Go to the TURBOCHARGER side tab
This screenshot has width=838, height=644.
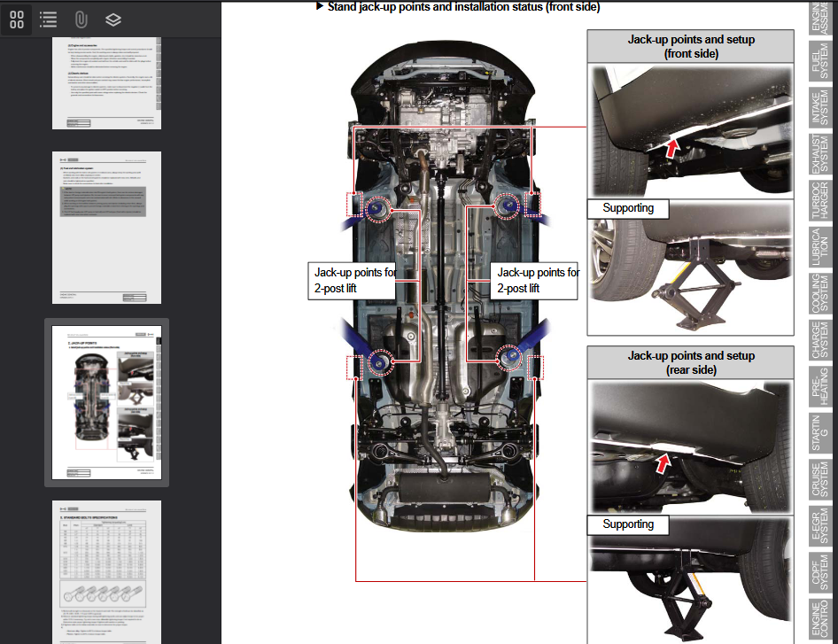point(819,200)
